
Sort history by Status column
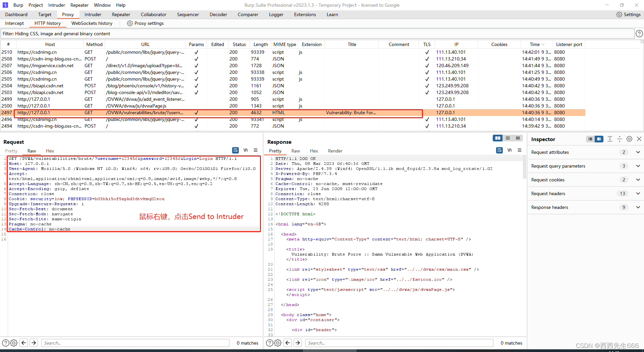[x=239, y=44]
